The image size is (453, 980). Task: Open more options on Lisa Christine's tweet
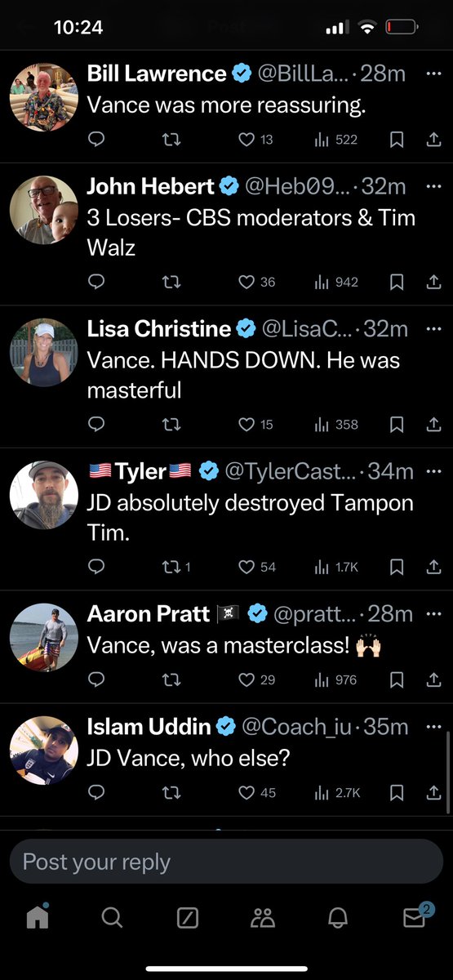click(x=433, y=328)
